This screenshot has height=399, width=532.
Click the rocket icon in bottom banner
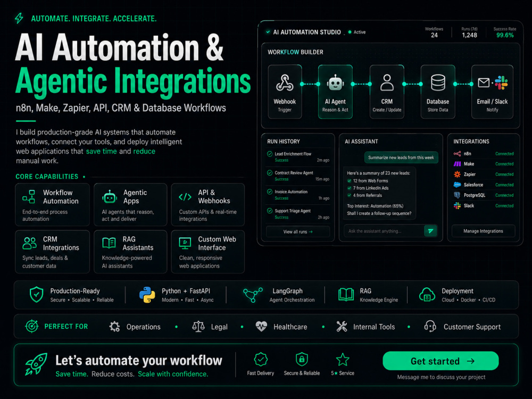pos(36,364)
